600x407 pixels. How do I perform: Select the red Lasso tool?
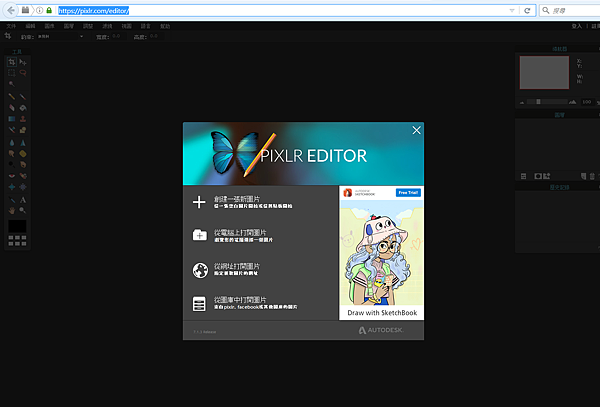click(23, 73)
